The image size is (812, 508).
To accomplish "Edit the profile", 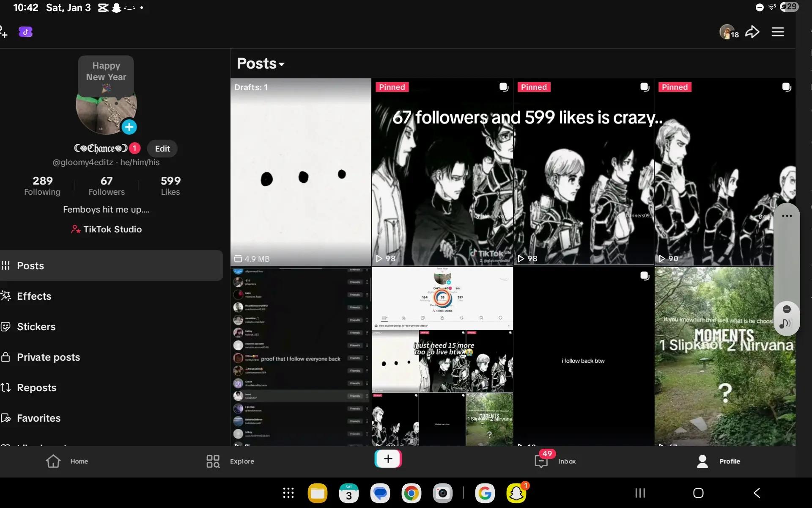I will 162,149.
